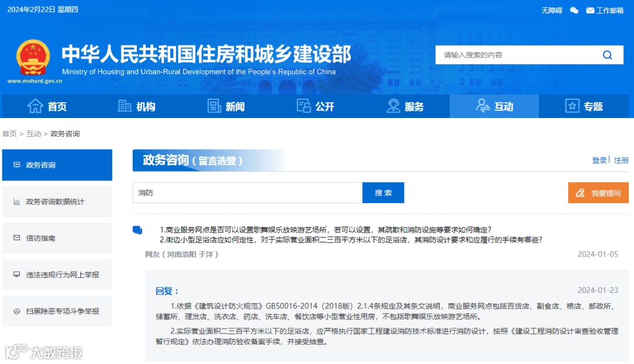This screenshot has width=634, height=364.
Task: Select 信访指南 in the sidebar
Action: (x=57, y=238)
